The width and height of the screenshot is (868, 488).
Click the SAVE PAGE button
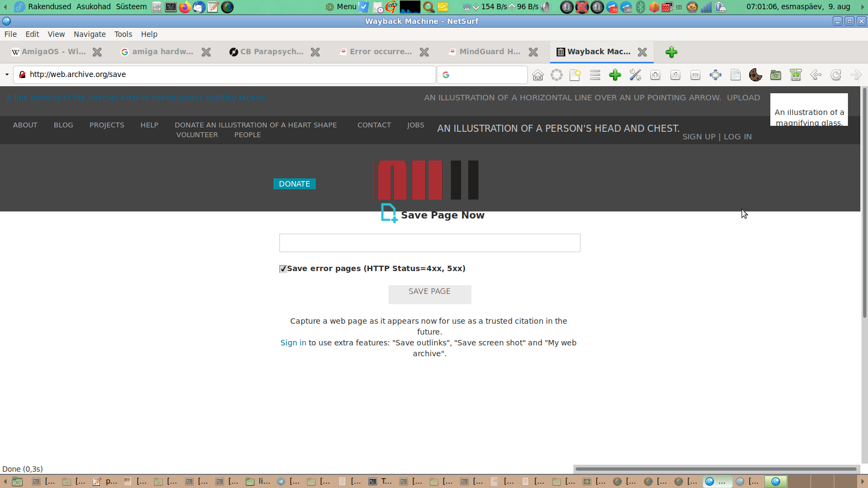430,294
